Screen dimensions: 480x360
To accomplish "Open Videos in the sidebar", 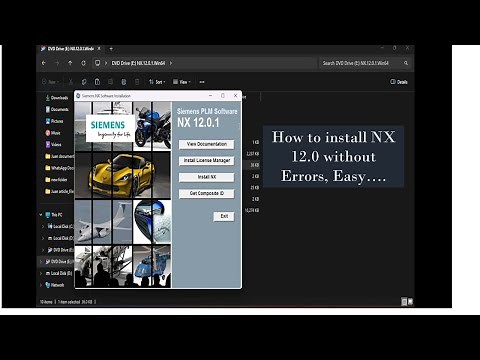I will click(x=53, y=144).
